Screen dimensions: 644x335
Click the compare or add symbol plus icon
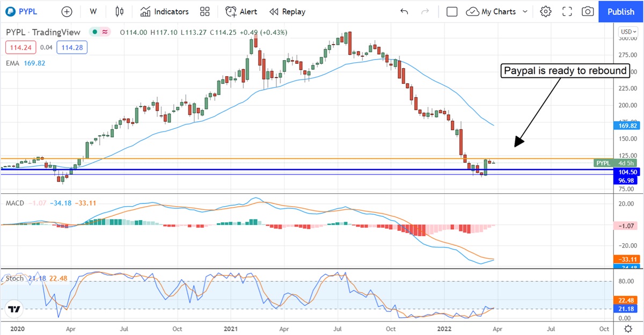[x=67, y=11]
